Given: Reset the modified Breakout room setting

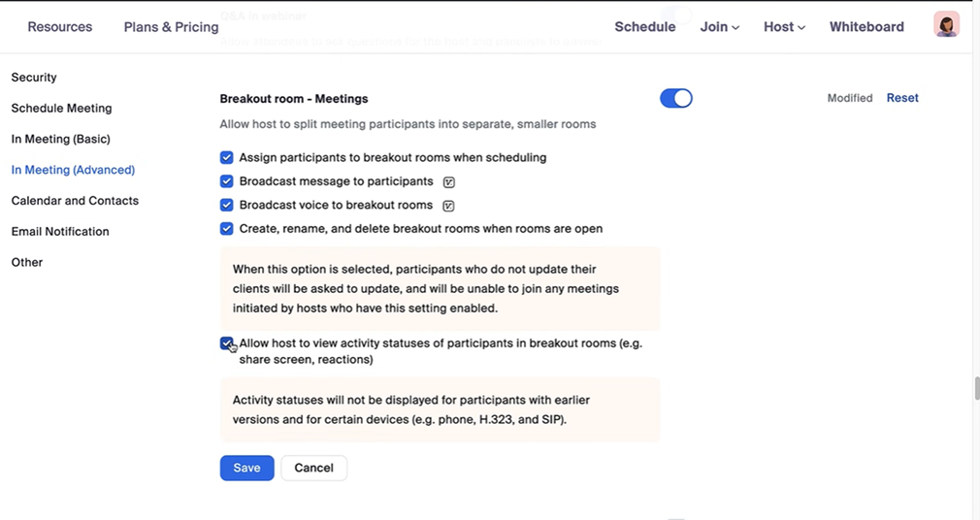Looking at the screenshot, I should coord(902,98).
